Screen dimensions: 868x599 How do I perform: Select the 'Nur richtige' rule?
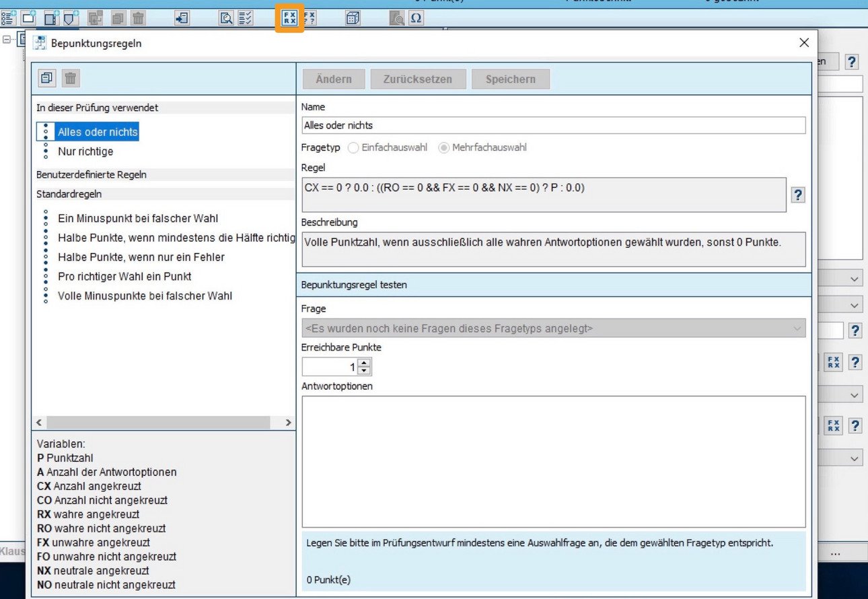tap(85, 151)
